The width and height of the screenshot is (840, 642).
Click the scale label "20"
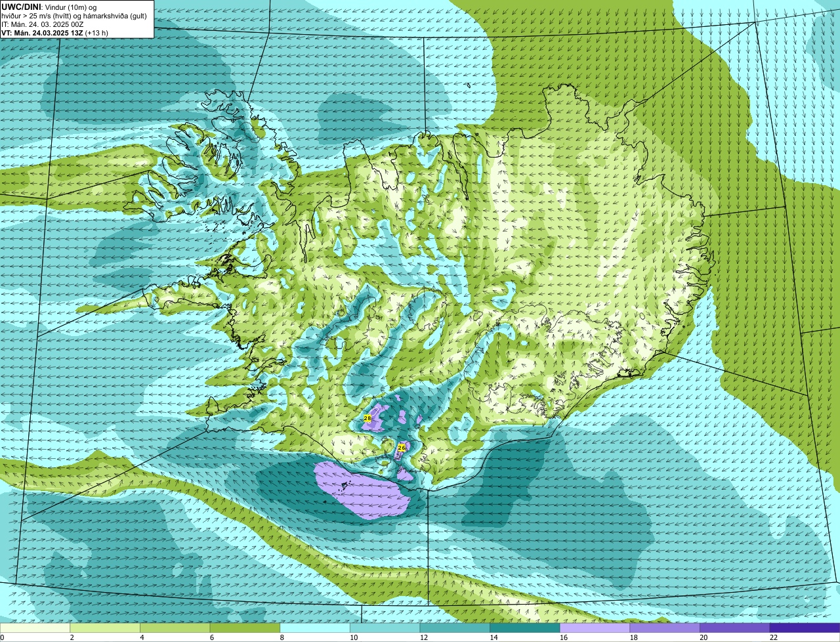pos(703,637)
